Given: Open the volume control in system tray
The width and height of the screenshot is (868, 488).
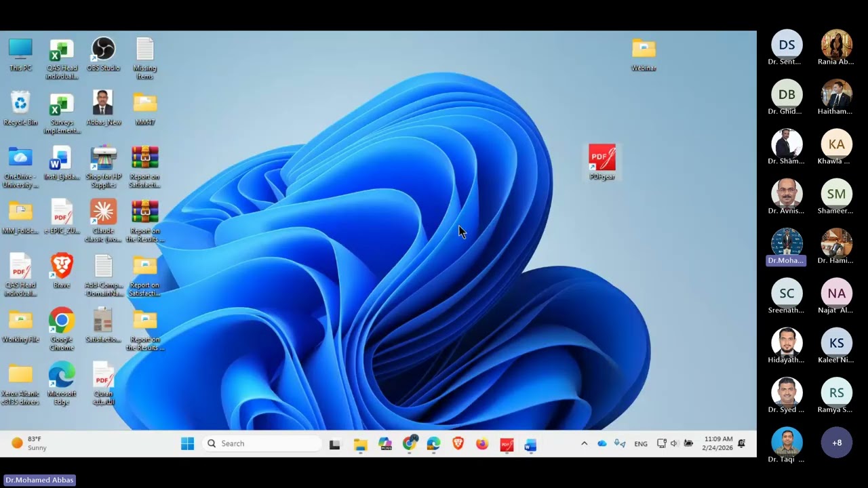Looking at the screenshot, I should (x=674, y=444).
